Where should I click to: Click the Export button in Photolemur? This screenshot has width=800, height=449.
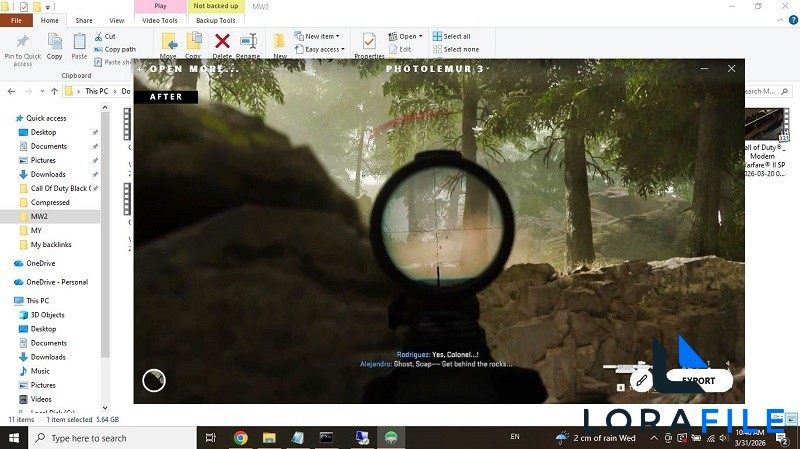(x=698, y=381)
